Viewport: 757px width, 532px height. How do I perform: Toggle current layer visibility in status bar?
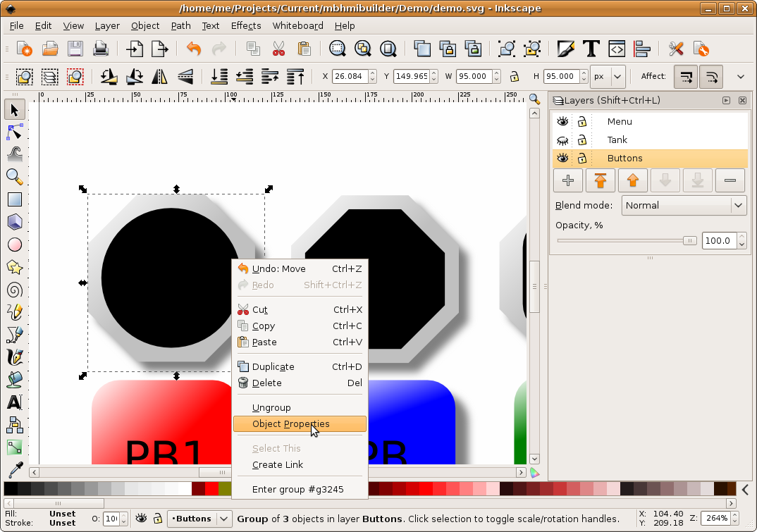141,519
